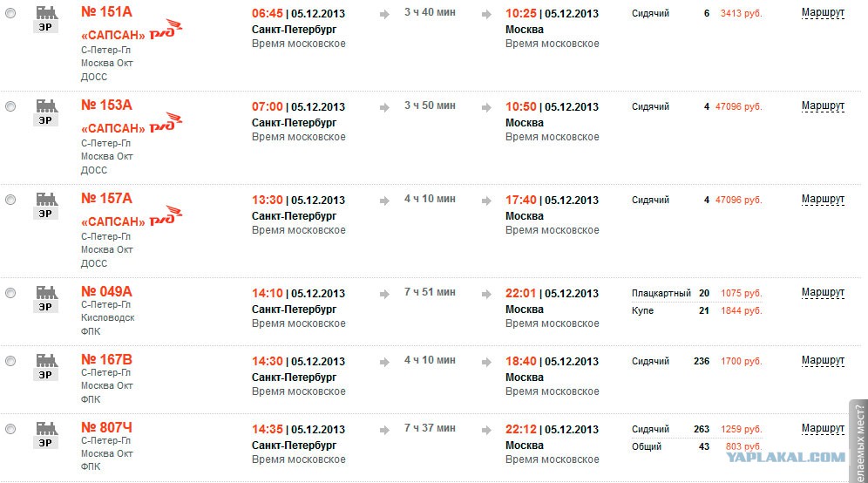Click the ЭР train icon for train 151А
Image resolution: width=868 pixels, height=483 pixels.
46,19
